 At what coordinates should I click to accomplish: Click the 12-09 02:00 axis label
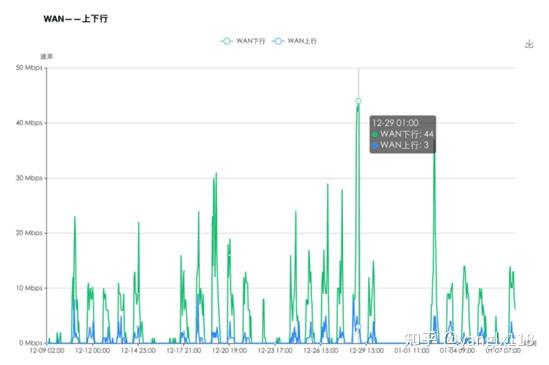47,350
